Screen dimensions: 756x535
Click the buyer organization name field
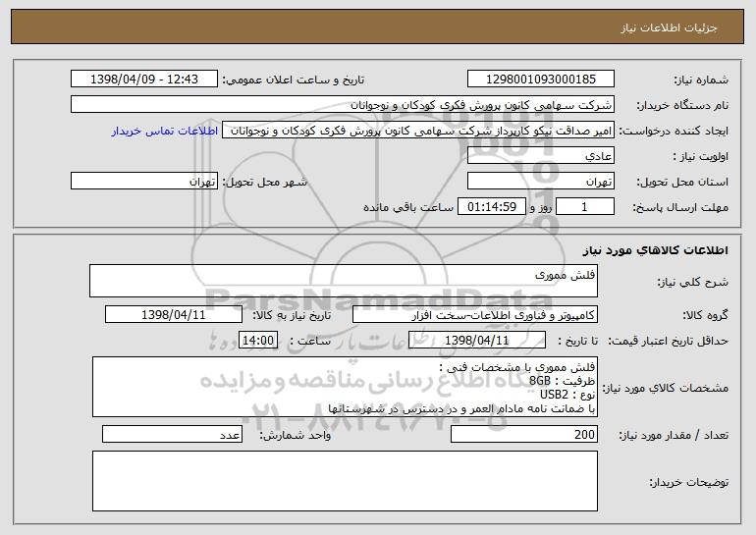click(x=343, y=105)
